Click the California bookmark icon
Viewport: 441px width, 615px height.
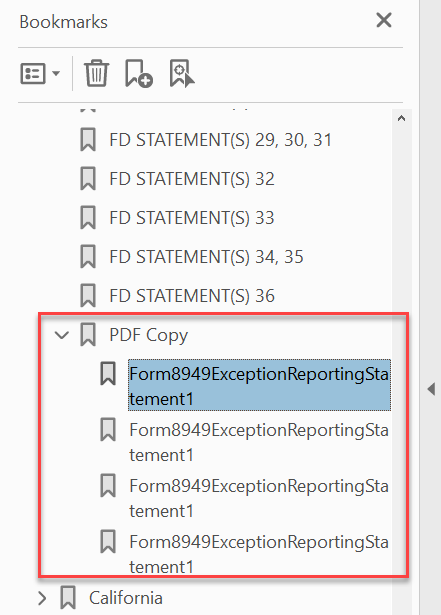click(68, 597)
